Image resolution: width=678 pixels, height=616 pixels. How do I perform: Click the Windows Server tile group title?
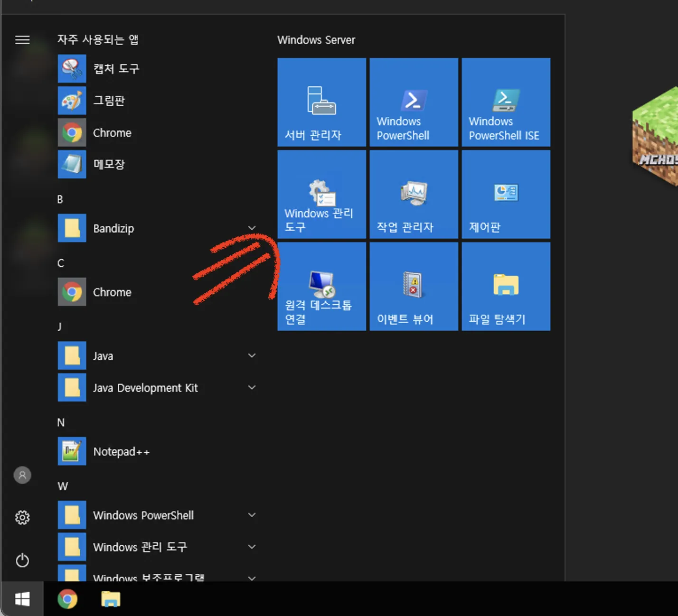(316, 40)
